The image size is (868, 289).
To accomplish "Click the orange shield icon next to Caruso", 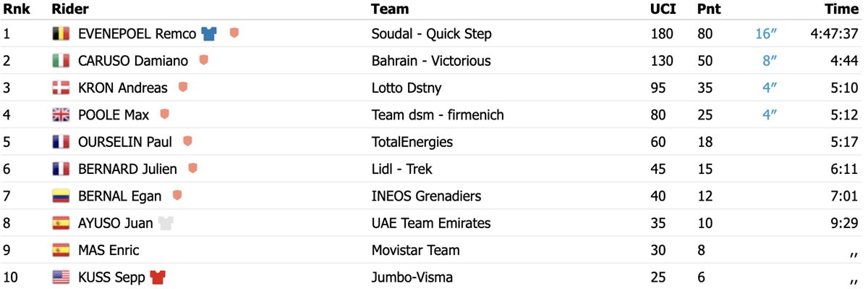I will click(x=204, y=60).
